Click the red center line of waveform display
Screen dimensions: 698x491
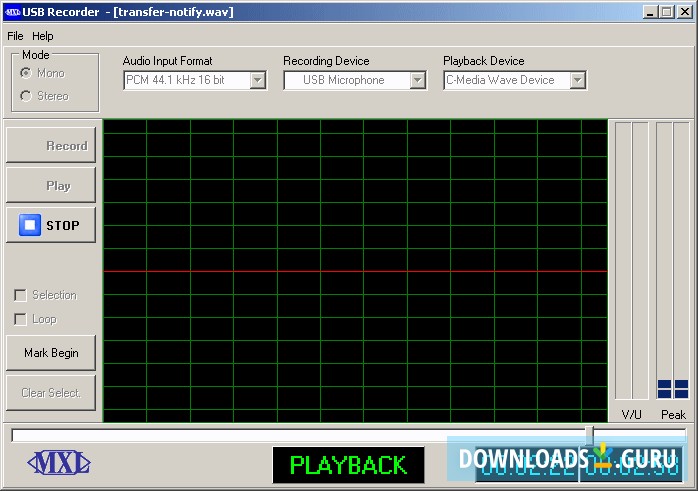(x=355, y=271)
